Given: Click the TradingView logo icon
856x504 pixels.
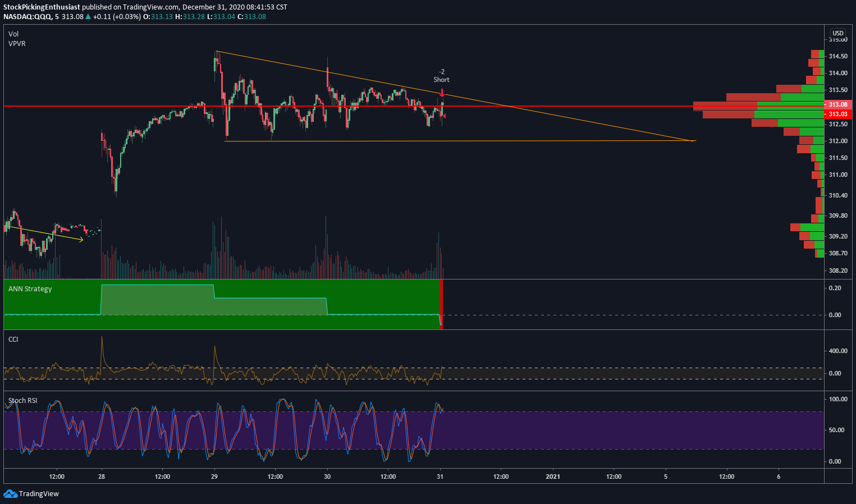Looking at the screenshot, I should pos(10,493).
